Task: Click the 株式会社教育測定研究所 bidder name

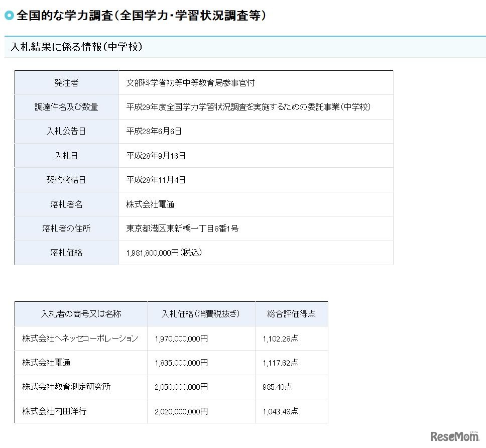Action: [x=65, y=387]
